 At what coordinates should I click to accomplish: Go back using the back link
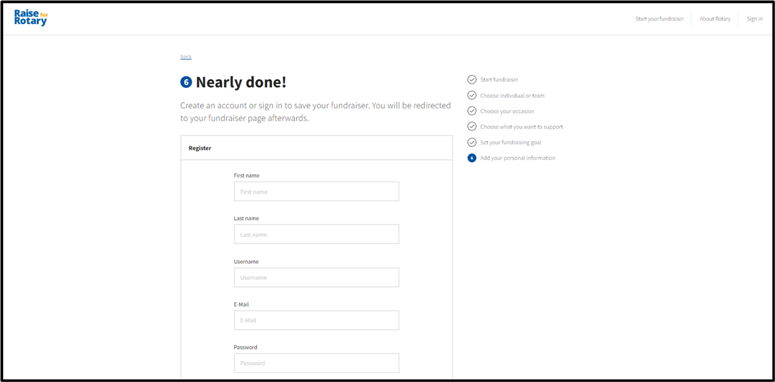click(x=186, y=57)
